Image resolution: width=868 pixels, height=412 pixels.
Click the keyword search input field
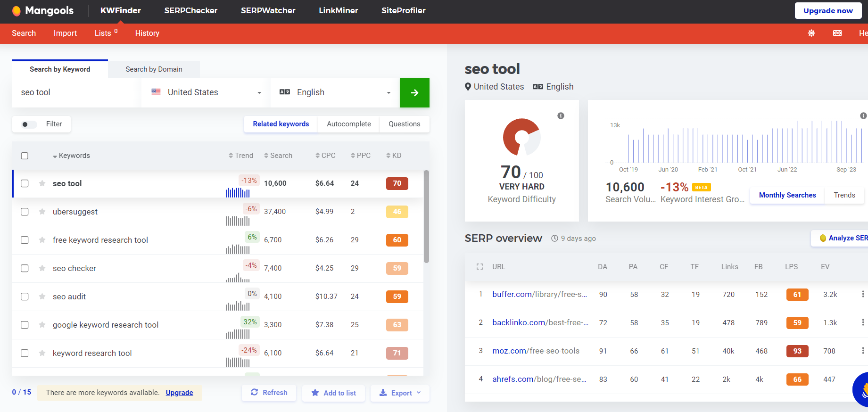[x=76, y=92]
